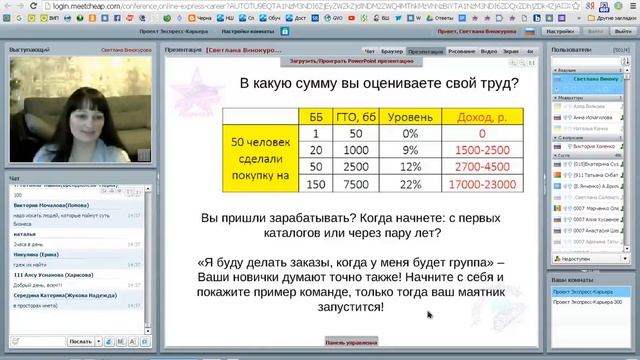Switch to the 'Видео' tab

tap(489, 51)
